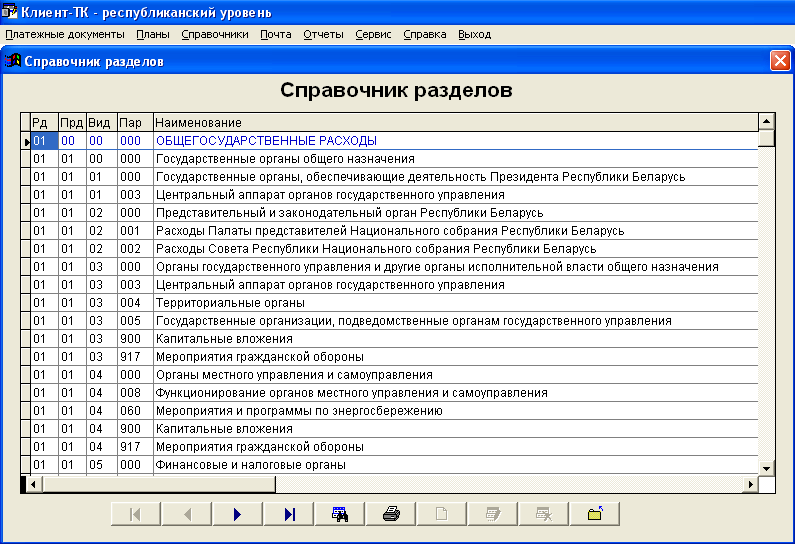Select Финансовые и налоговые органы row
Image resolution: width=795 pixels, height=544 pixels.
(x=394, y=464)
